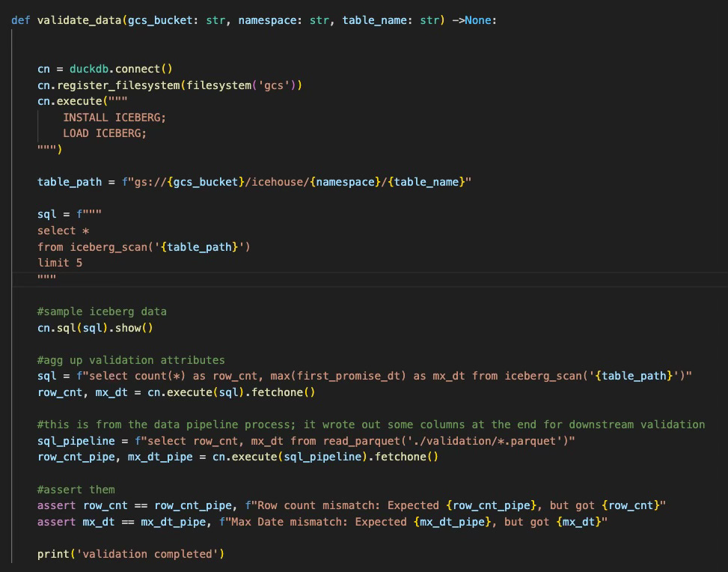This screenshot has height=572, width=728.
Task: Click the table_name parameter in the signature
Action: pos(374,20)
